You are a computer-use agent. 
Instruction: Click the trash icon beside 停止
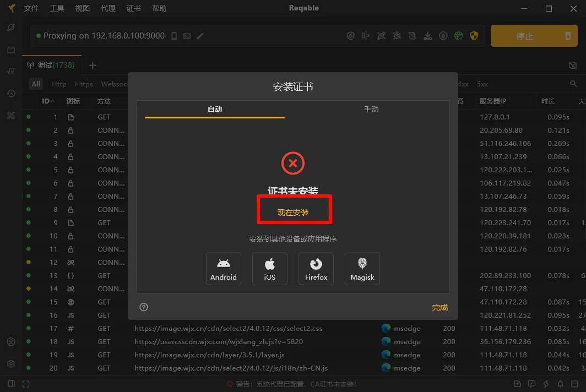(x=568, y=36)
